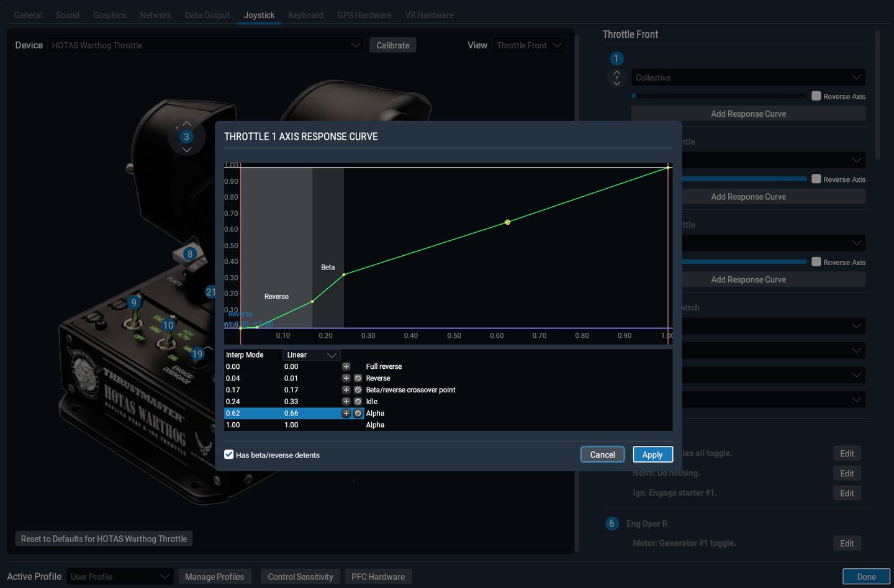The width and height of the screenshot is (894, 588).
Task: Click the Full reverse row label
Action: [x=384, y=366]
